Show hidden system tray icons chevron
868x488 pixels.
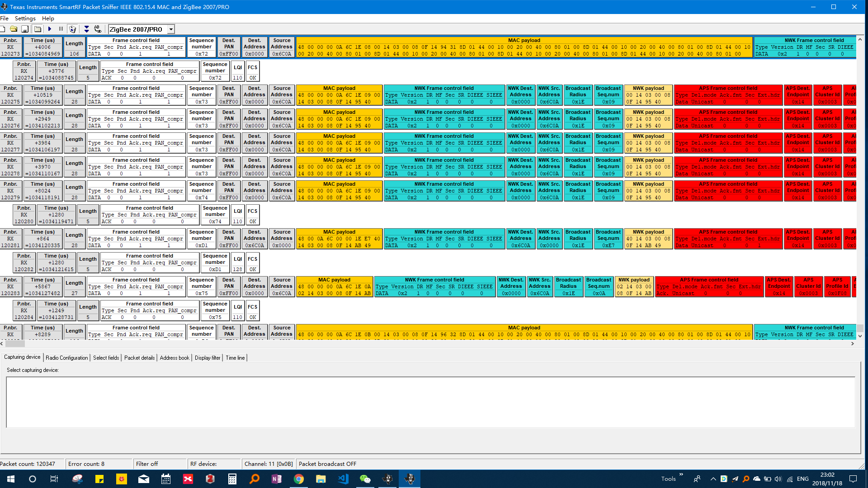point(713,479)
